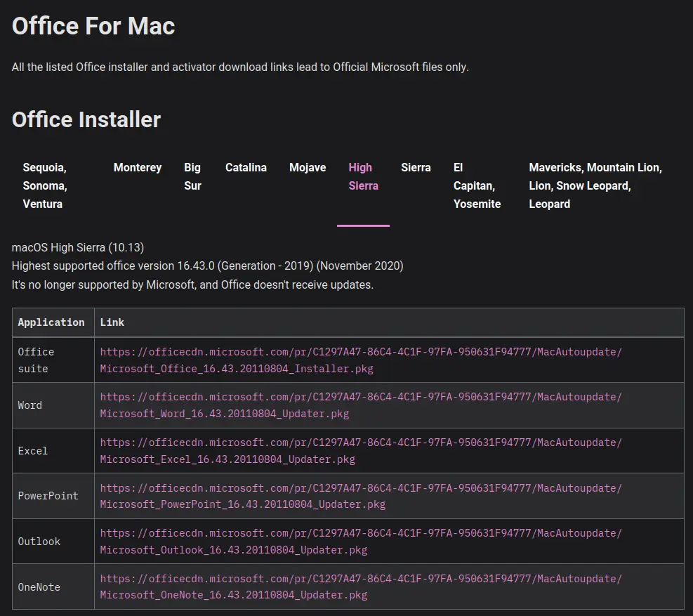693x616 pixels.
Task: Click the Microsoft_Excel_16.43 Updater.pkg link
Action: click(x=361, y=451)
